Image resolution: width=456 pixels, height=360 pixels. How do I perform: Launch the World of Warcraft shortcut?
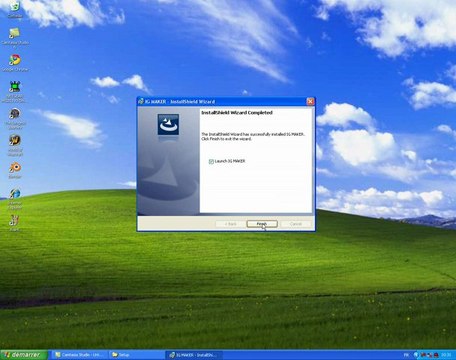tap(15, 144)
